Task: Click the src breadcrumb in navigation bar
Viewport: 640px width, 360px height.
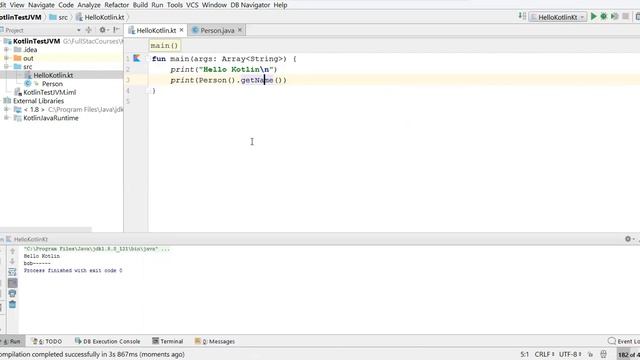Action: 58,17
